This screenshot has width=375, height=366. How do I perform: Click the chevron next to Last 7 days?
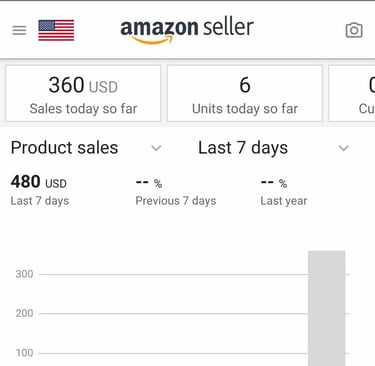[x=344, y=148]
